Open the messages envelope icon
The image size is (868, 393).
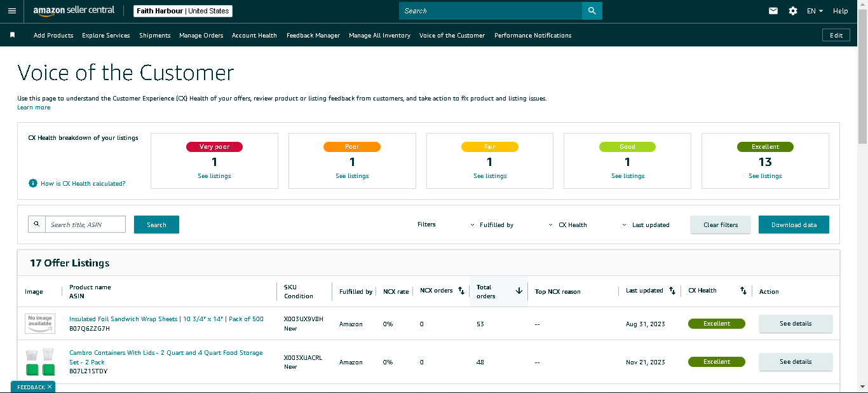coord(773,11)
